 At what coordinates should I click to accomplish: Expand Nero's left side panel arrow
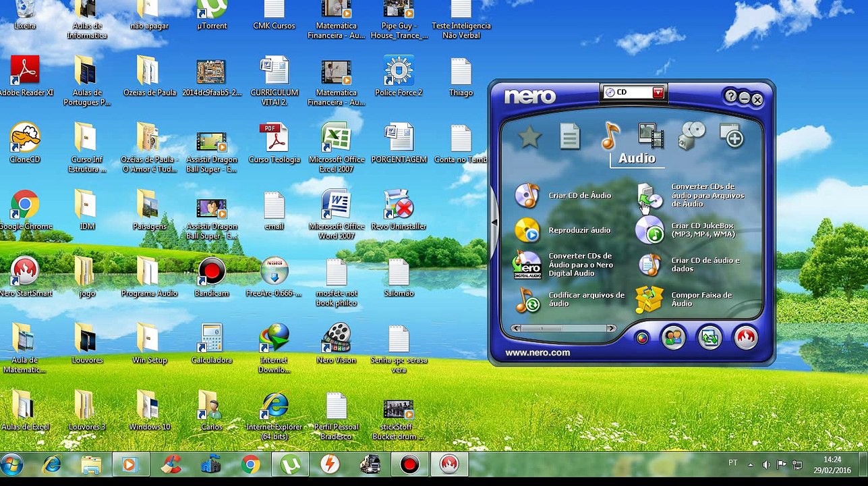[x=494, y=223]
